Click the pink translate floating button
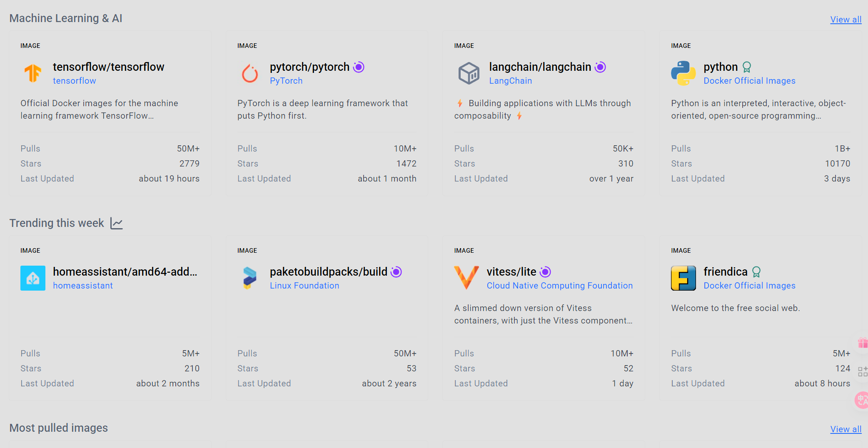The image size is (868, 448). click(x=862, y=400)
